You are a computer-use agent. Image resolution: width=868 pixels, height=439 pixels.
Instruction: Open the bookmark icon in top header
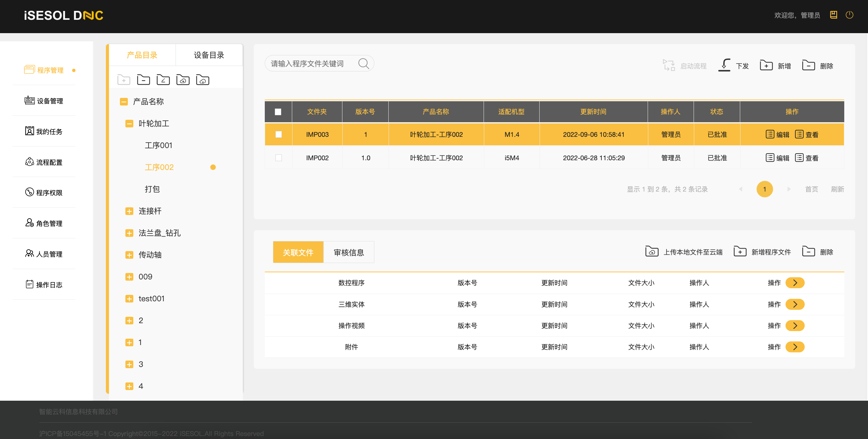[x=833, y=15]
